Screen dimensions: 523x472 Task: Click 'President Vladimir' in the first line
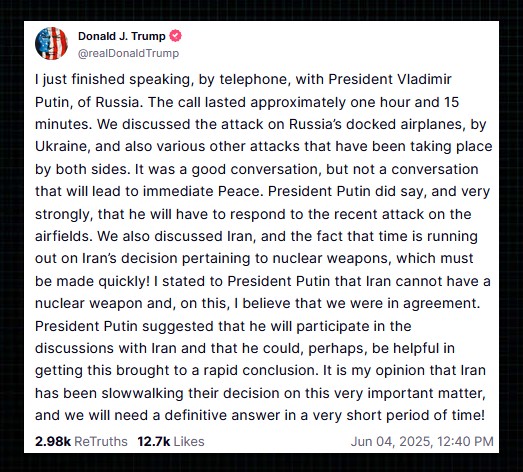click(x=390, y=80)
